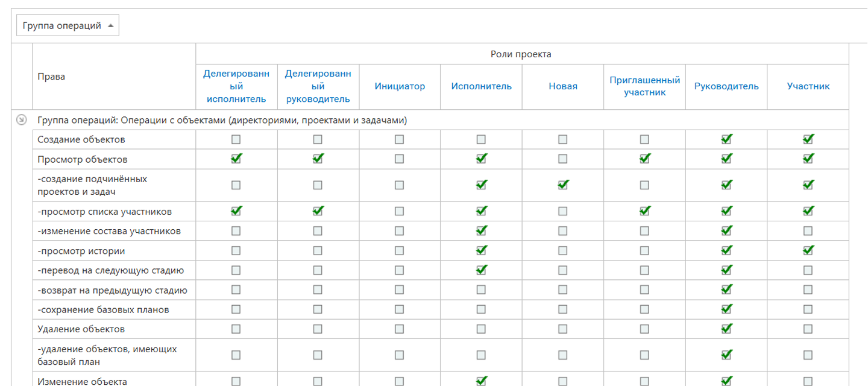Screen dimensions: 868x386
Task: Open the 'Участник' role link
Action: [808, 86]
